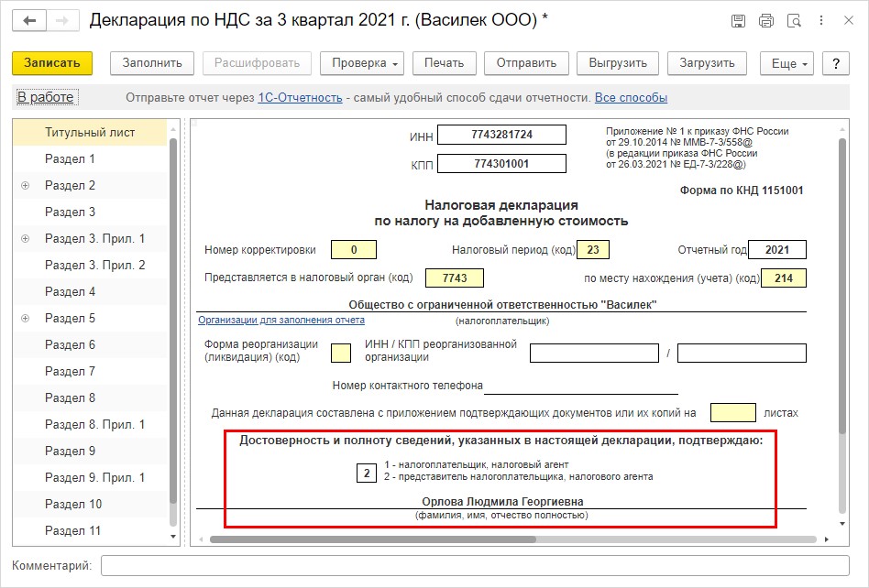Click the question mark help button
The width and height of the screenshot is (869, 588).
pos(836,63)
